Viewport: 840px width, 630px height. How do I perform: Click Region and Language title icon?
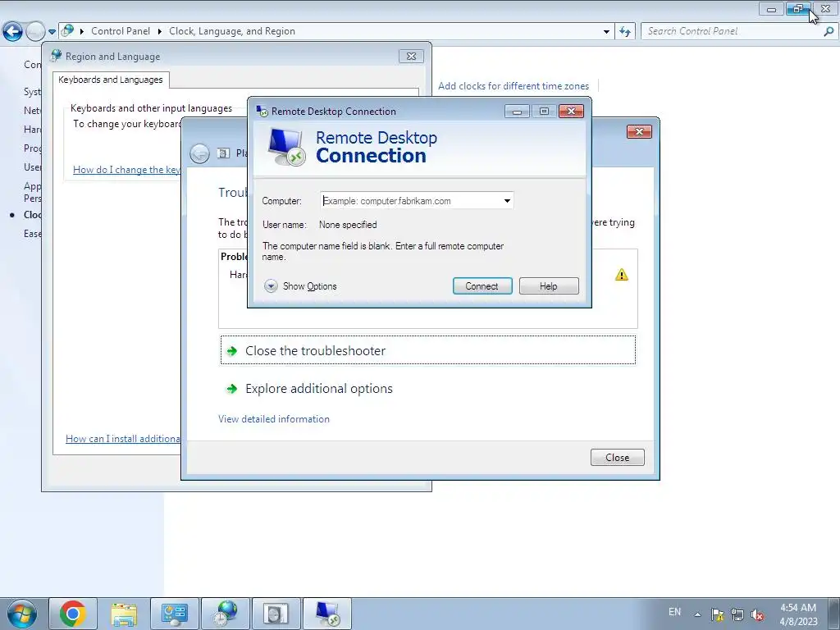pos(57,55)
